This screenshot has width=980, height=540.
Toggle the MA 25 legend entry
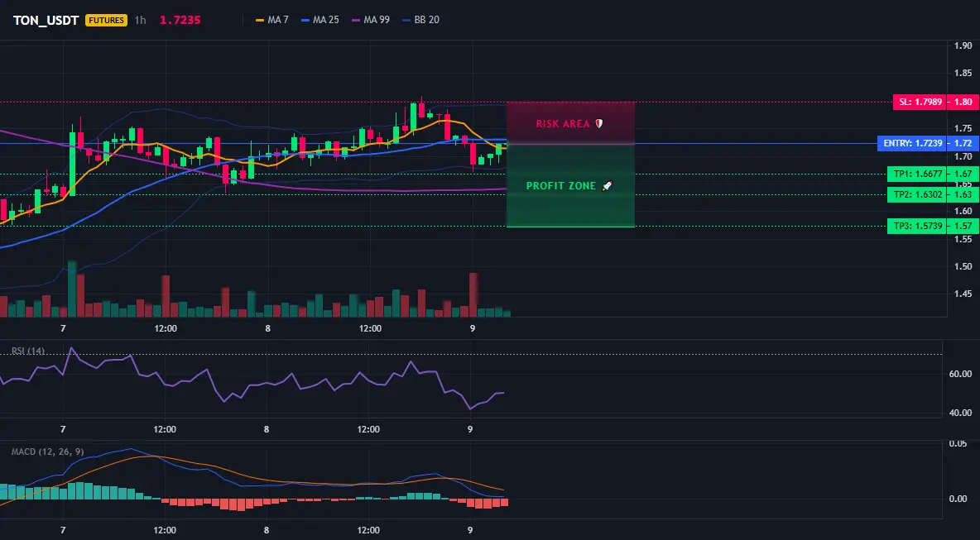tap(320, 20)
